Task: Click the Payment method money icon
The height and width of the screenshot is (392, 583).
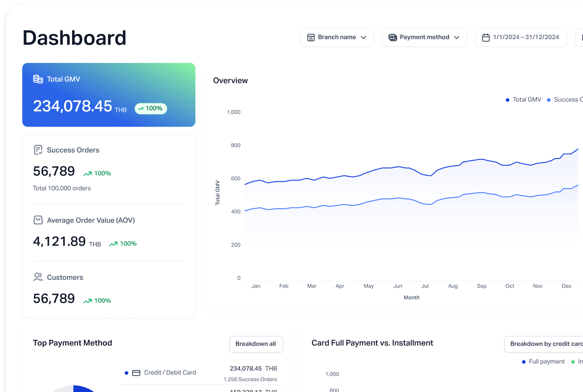Action: click(x=393, y=38)
